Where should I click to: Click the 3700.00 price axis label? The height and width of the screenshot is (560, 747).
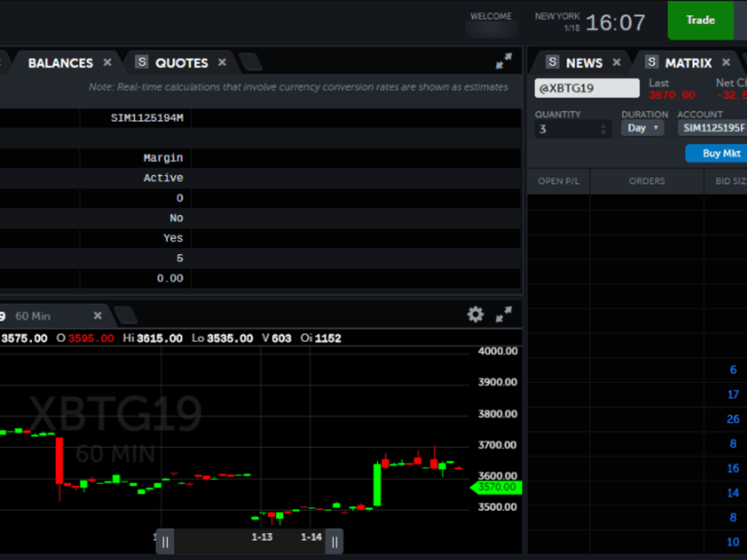click(x=498, y=445)
